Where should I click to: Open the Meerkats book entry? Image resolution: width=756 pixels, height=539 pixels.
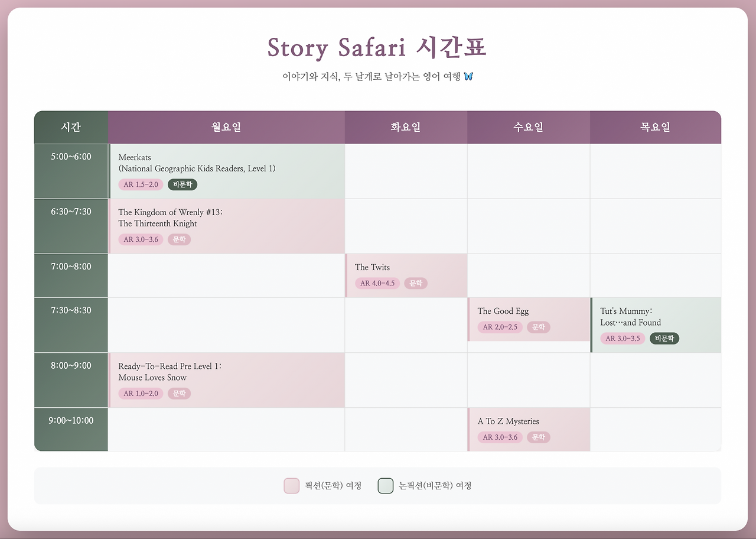227,171
